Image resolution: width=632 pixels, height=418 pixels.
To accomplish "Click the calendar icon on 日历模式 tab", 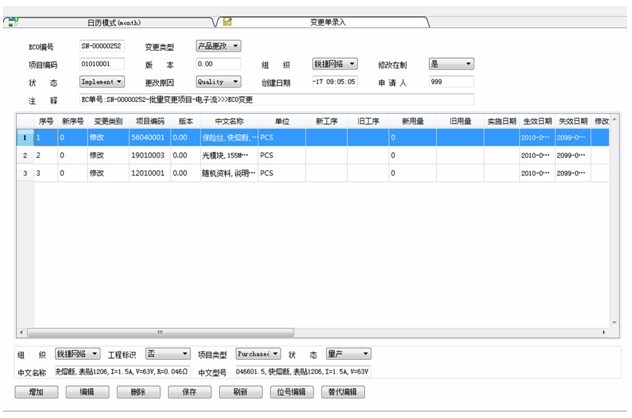I will click(12, 21).
